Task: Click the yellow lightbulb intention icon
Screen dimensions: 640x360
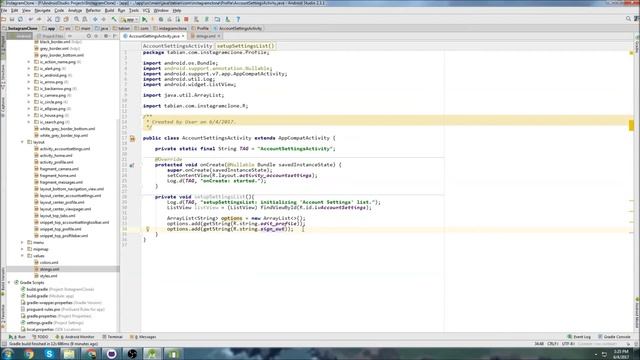Action: coord(148,229)
